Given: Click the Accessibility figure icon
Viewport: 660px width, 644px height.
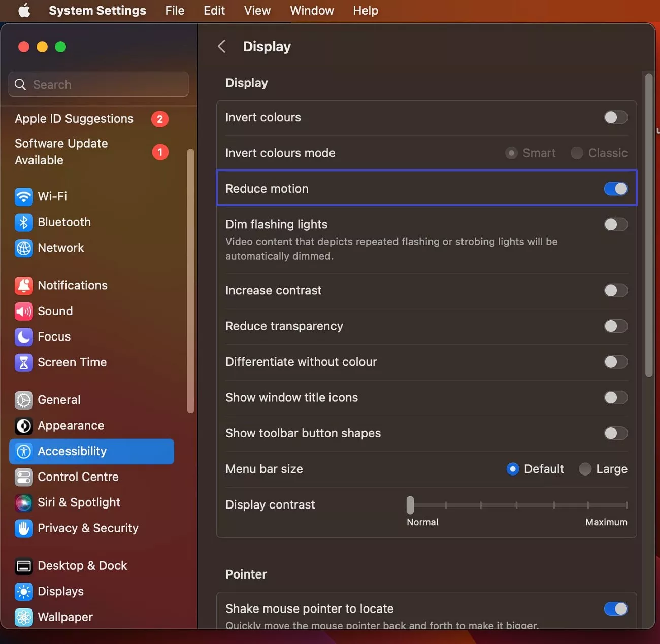Looking at the screenshot, I should (x=23, y=451).
